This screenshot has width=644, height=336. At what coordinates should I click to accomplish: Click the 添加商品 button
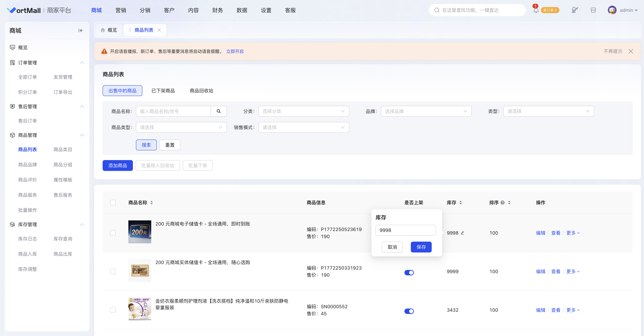pos(117,165)
